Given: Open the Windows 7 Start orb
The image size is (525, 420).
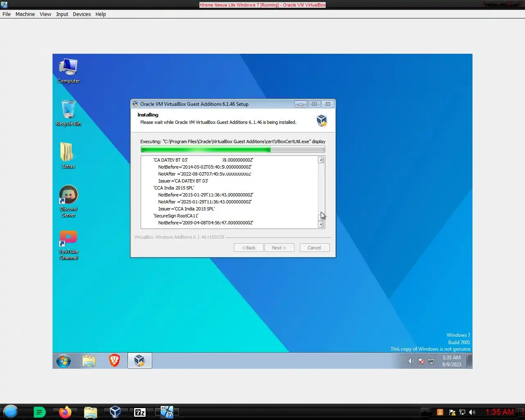Looking at the screenshot, I should (x=64, y=361).
